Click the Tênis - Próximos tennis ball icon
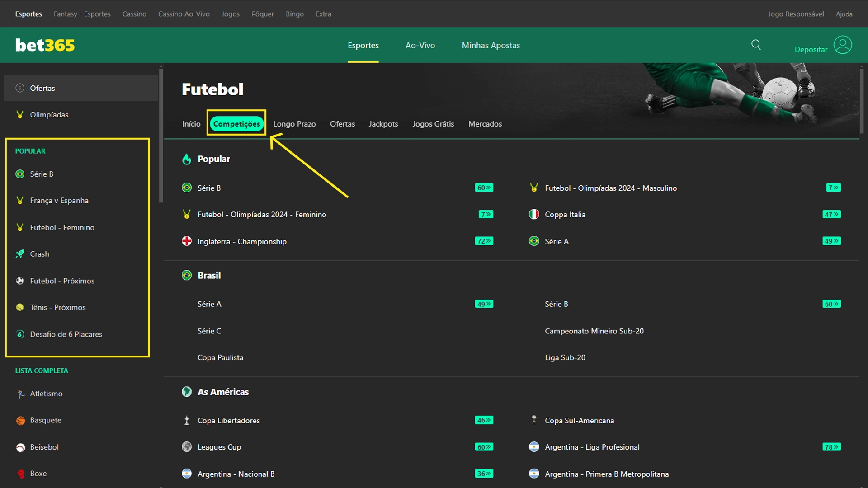This screenshot has height=488, width=868. (x=20, y=307)
